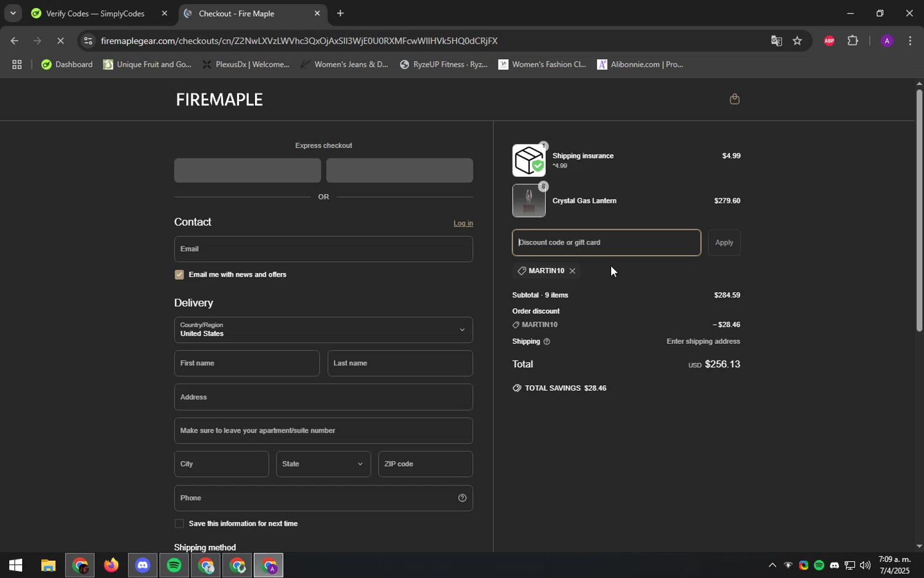Open Spotify from the taskbar
Screen dimensions: 924x578
coord(174,565)
